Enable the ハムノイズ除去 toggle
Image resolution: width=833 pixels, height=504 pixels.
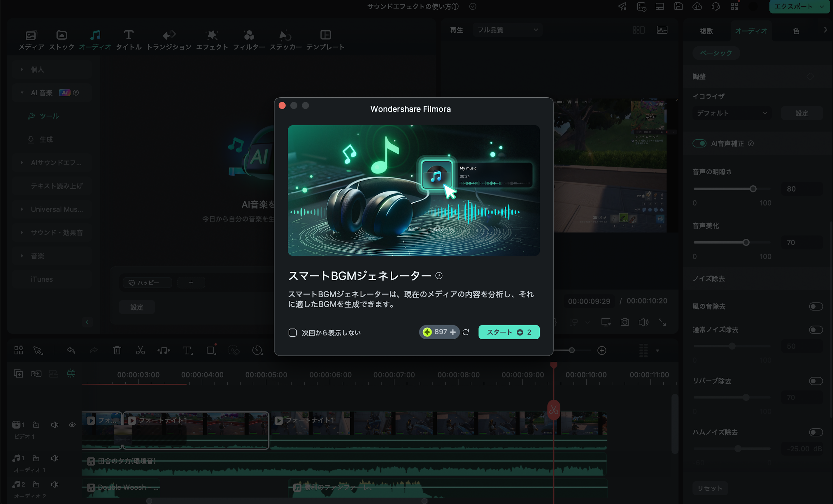(815, 432)
